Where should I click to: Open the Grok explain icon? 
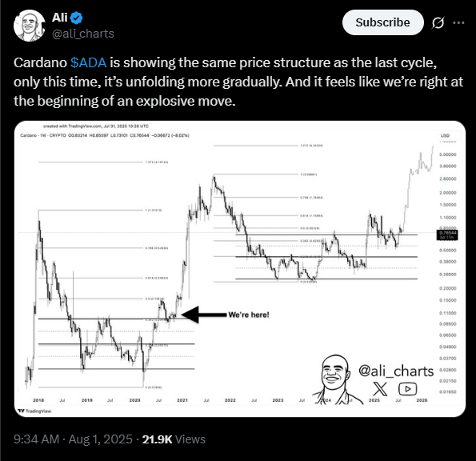coord(438,22)
